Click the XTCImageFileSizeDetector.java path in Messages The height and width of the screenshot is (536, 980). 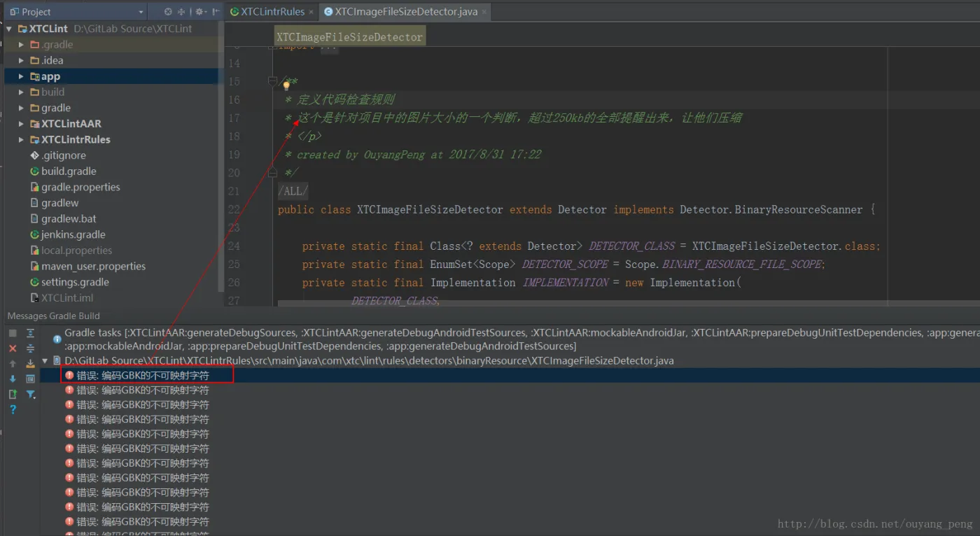pyautogui.click(x=370, y=361)
